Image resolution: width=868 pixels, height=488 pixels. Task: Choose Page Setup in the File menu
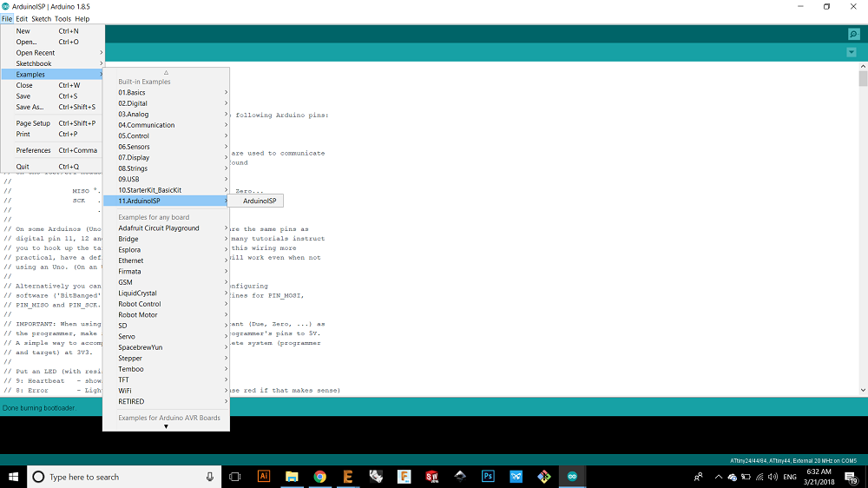(x=53, y=123)
